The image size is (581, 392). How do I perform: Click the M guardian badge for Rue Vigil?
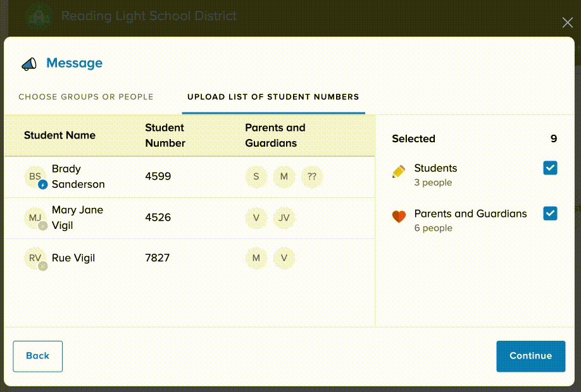click(256, 258)
